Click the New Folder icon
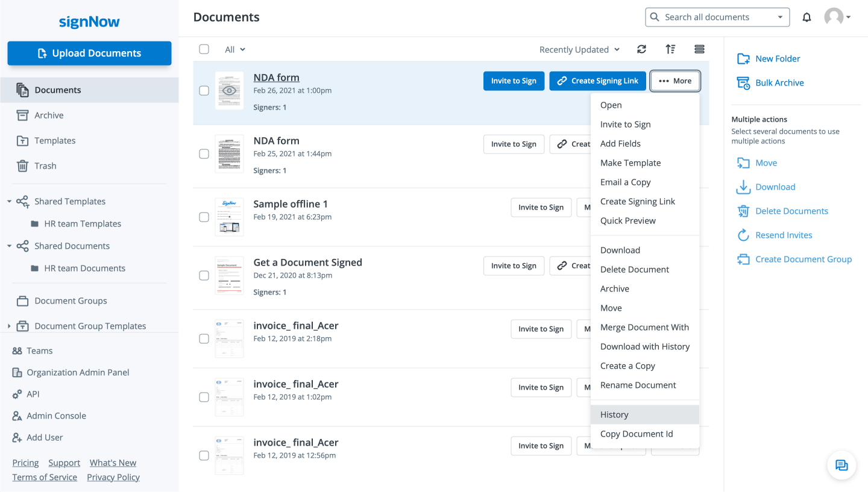The image size is (868, 492). [x=743, y=59]
